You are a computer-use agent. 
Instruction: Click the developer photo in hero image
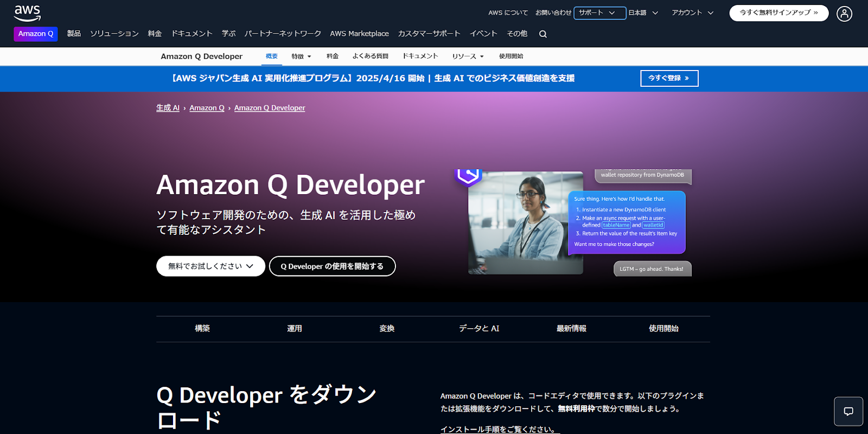click(526, 223)
